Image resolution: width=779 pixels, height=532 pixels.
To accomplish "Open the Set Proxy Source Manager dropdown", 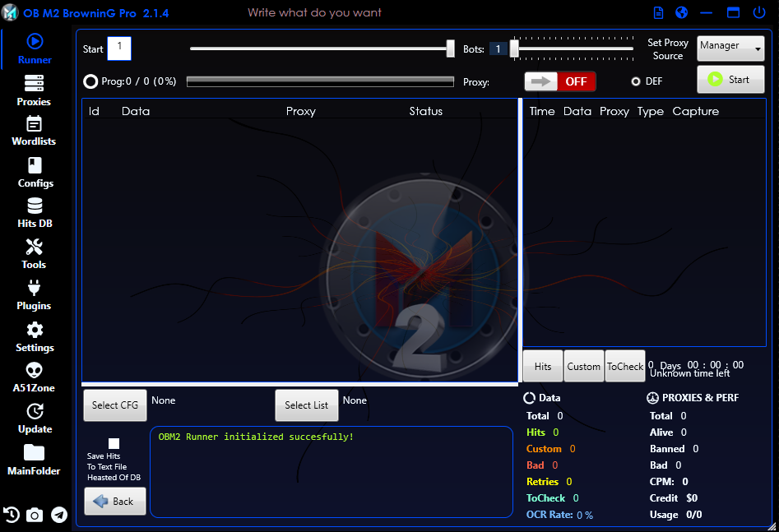I will coord(730,49).
